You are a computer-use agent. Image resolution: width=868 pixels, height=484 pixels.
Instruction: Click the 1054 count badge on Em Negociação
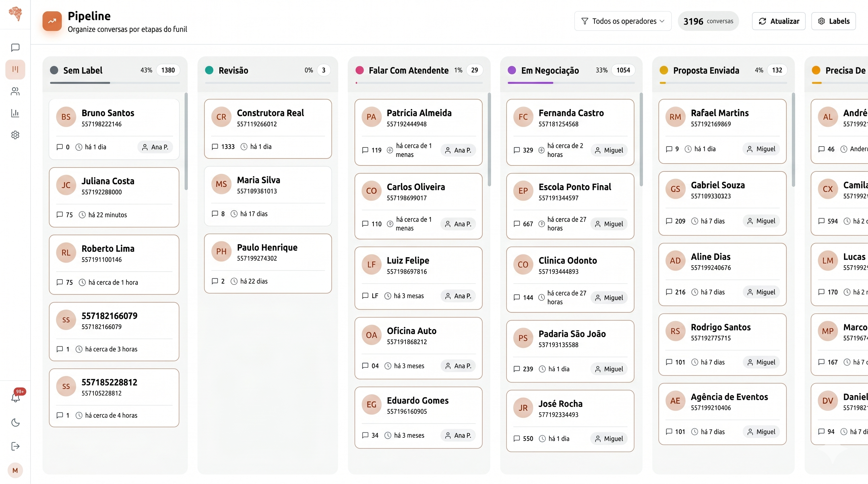click(623, 70)
